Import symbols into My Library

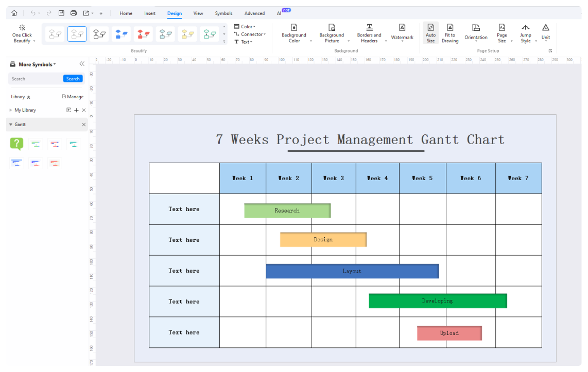68,110
